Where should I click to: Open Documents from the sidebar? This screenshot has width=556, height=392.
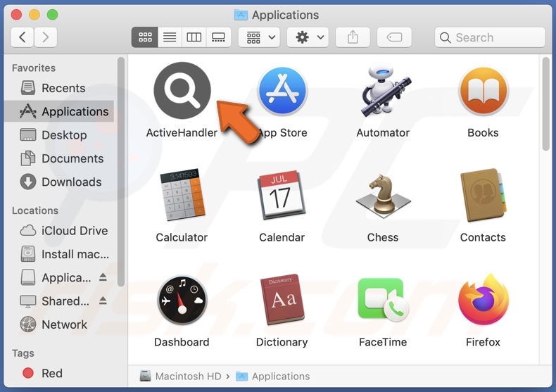pos(58,158)
